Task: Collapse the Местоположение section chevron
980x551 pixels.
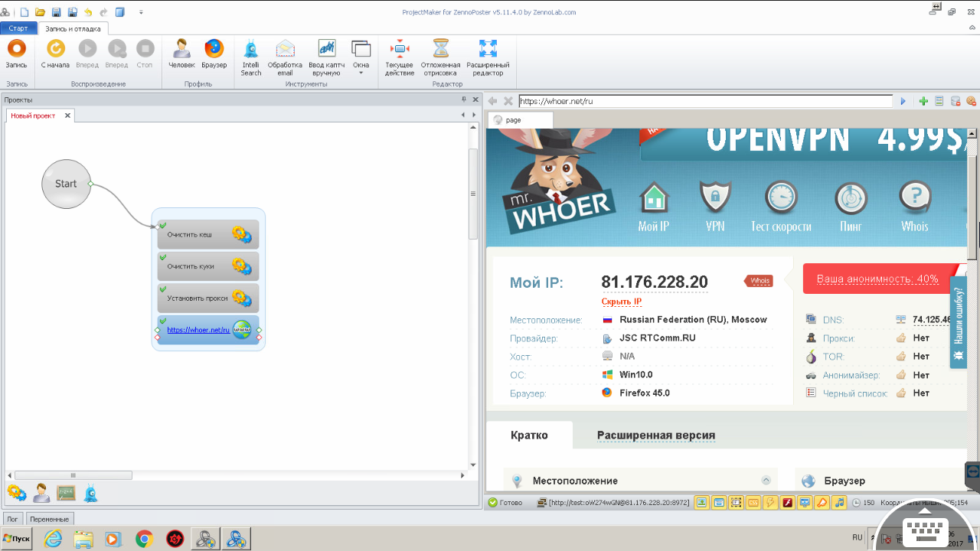Action: click(766, 481)
